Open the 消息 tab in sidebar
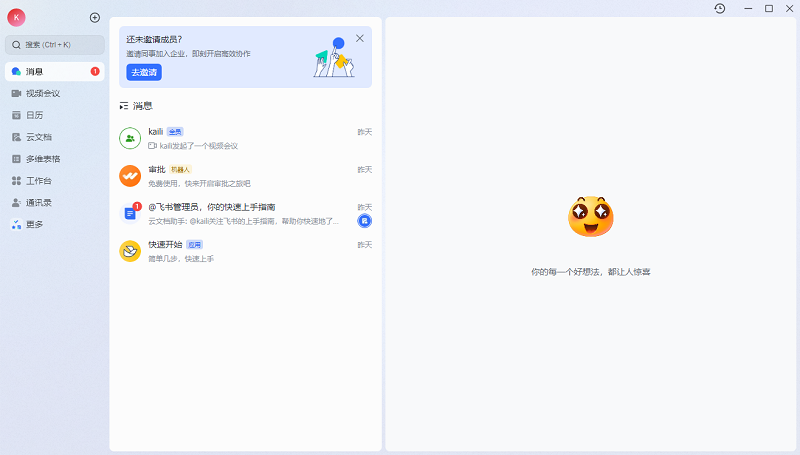The width and height of the screenshot is (800, 455). click(x=55, y=71)
